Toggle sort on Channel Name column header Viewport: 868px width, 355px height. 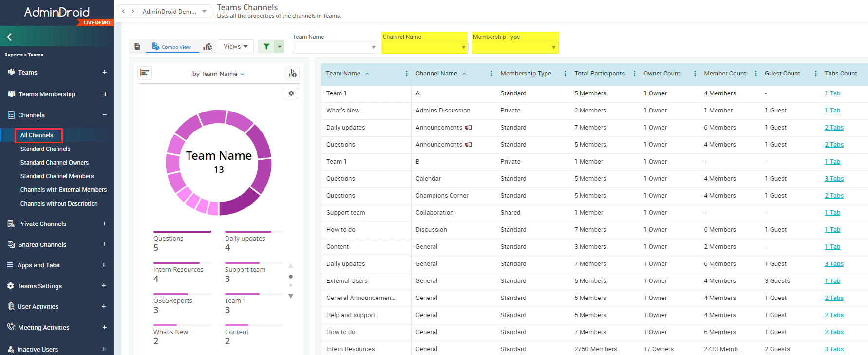tap(436, 74)
